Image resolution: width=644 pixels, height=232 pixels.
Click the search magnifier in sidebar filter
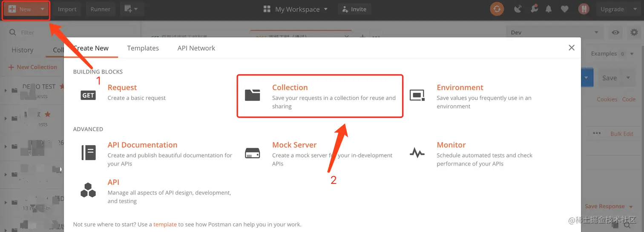(13, 32)
